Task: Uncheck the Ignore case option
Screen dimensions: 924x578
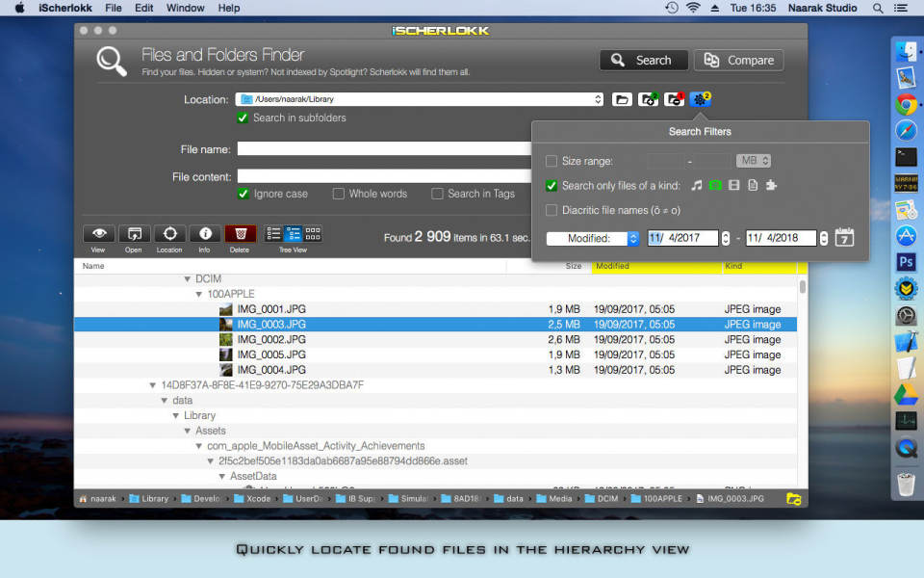Action: (243, 194)
